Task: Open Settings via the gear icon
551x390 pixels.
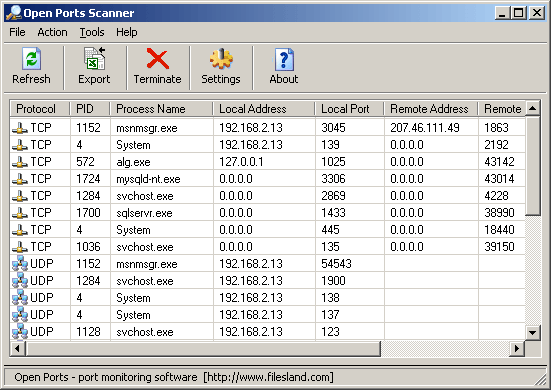Action: click(x=221, y=58)
